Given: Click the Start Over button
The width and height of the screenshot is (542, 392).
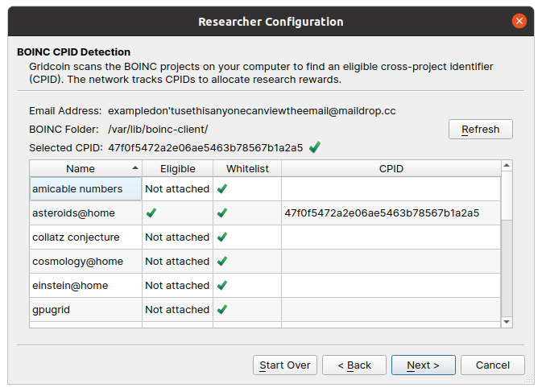Looking at the screenshot, I should click(285, 365).
